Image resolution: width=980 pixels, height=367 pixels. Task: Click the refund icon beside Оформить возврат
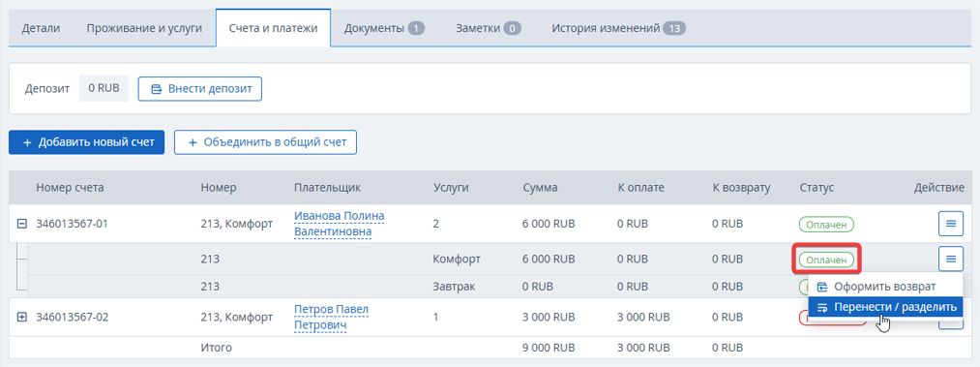click(x=822, y=287)
